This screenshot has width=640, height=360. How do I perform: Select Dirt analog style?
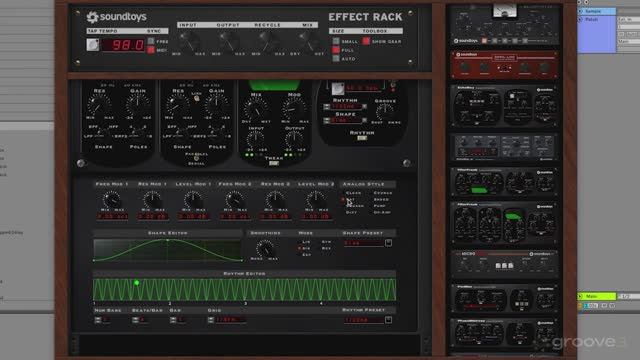point(351,213)
